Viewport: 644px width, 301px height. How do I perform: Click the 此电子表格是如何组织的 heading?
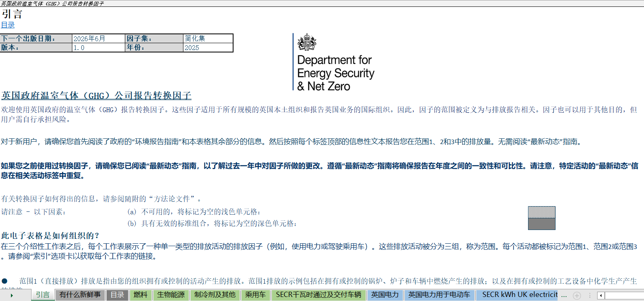pyautogui.click(x=50, y=236)
